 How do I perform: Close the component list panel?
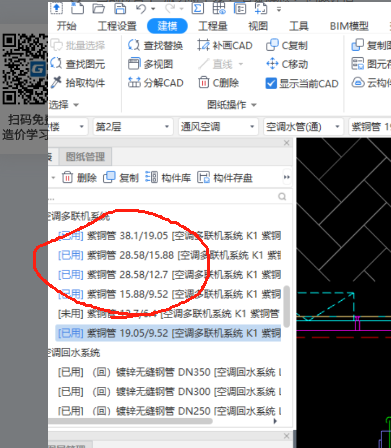[x=286, y=143]
